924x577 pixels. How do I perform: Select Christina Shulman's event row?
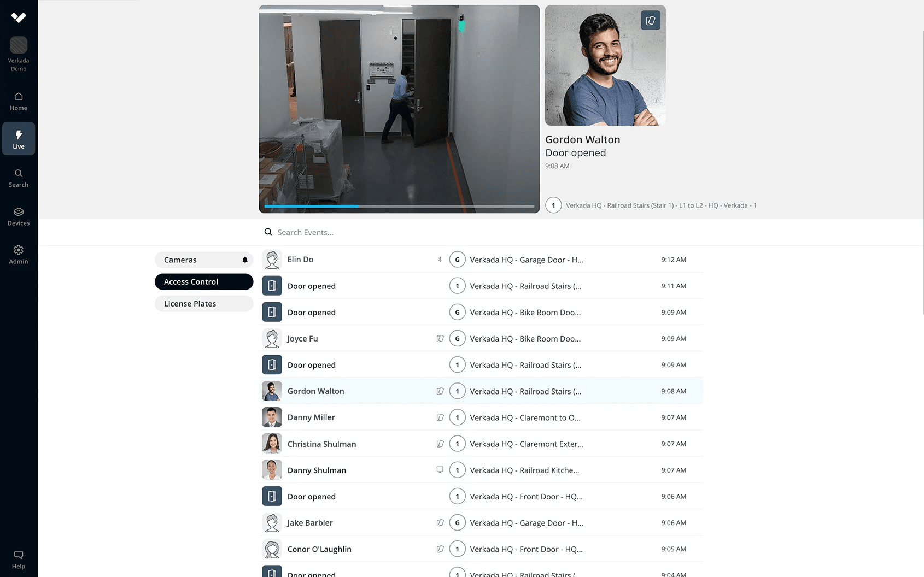pos(481,444)
